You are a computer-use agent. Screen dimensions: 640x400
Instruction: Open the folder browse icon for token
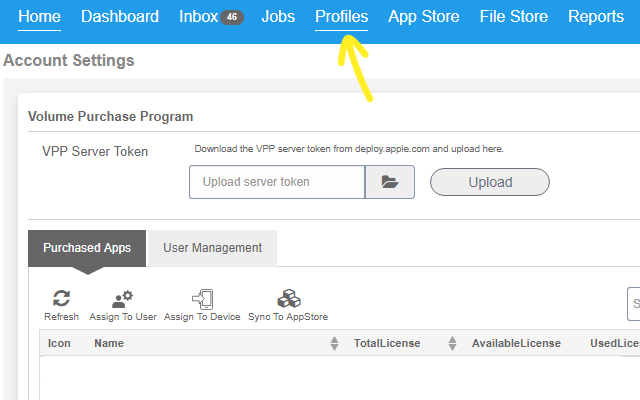point(390,182)
